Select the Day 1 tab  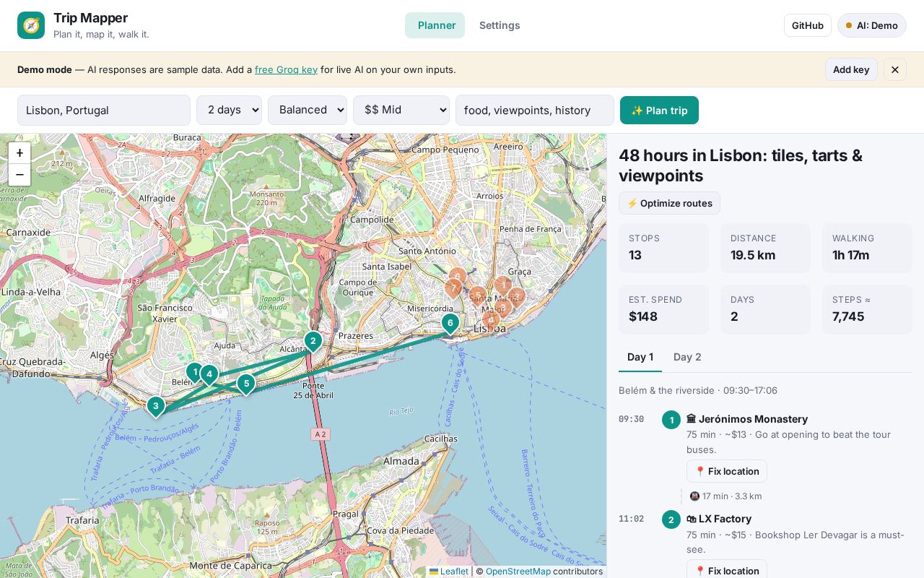click(x=640, y=357)
